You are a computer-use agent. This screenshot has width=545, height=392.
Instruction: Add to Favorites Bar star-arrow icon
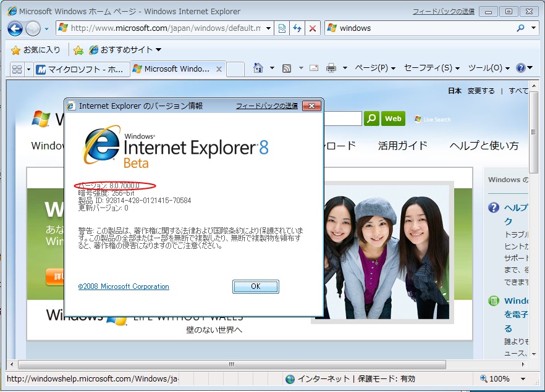(78, 51)
